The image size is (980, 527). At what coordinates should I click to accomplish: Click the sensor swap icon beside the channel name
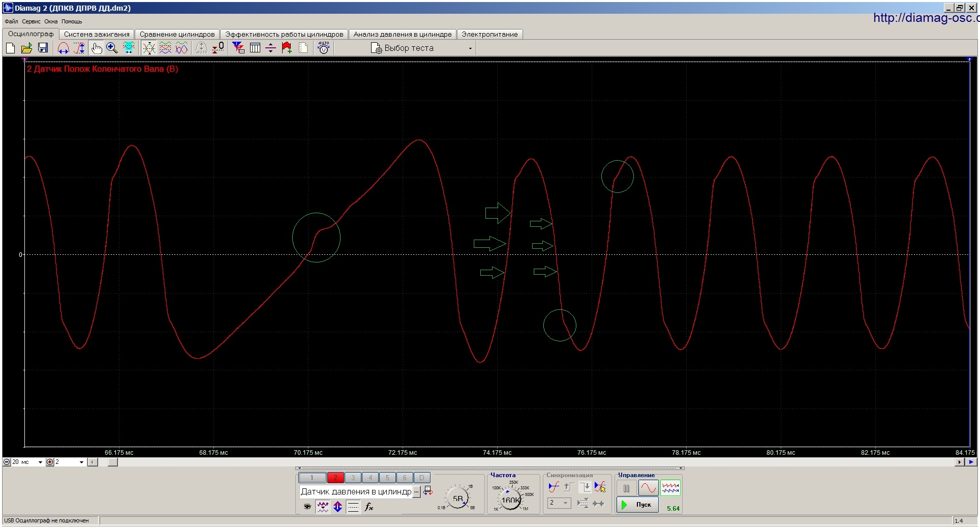428,491
